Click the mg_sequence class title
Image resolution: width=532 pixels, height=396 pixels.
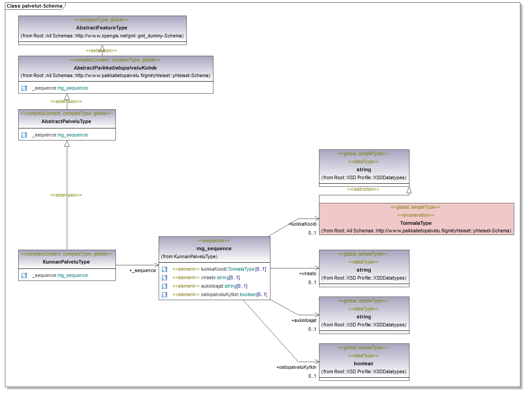214,248
